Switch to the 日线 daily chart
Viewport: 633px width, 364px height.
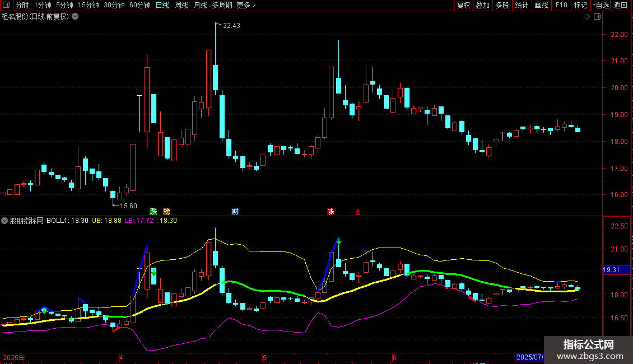[x=162, y=5]
